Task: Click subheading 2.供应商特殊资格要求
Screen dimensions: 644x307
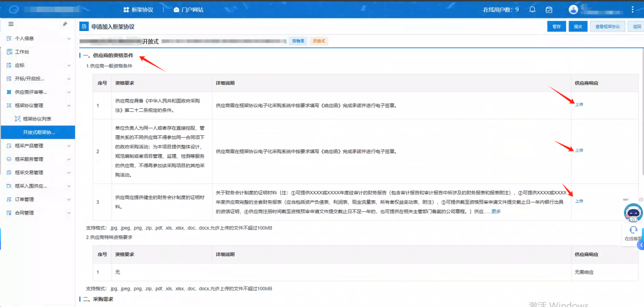Action: coord(109,237)
